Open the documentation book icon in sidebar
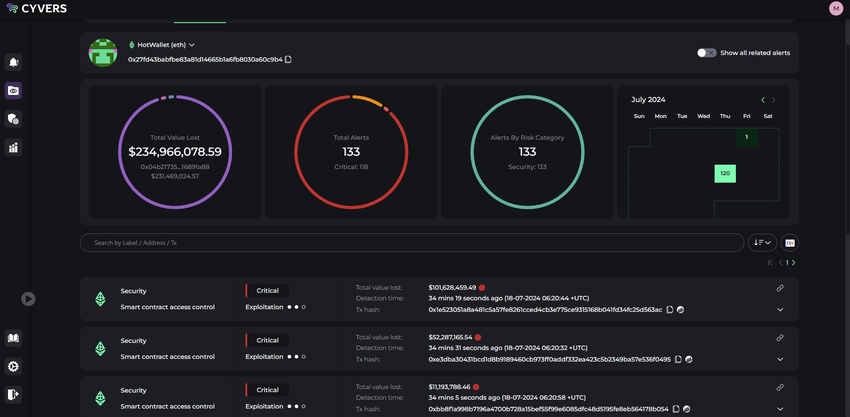This screenshot has height=417, width=850. coord(14,338)
